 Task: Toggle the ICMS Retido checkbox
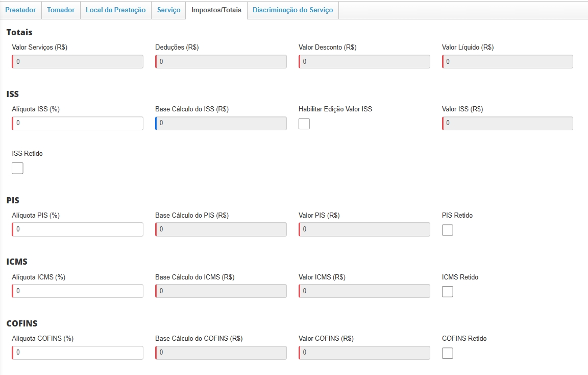pyautogui.click(x=448, y=292)
